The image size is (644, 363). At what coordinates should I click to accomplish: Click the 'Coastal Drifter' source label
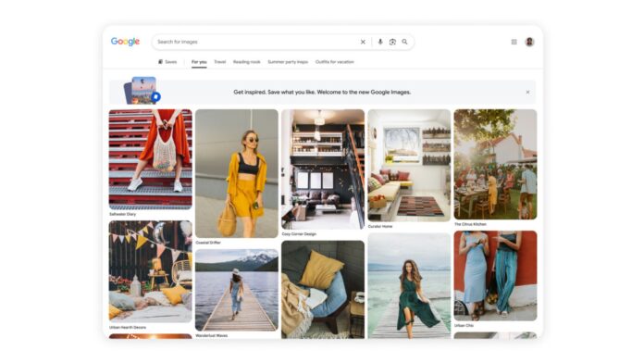tap(208, 243)
